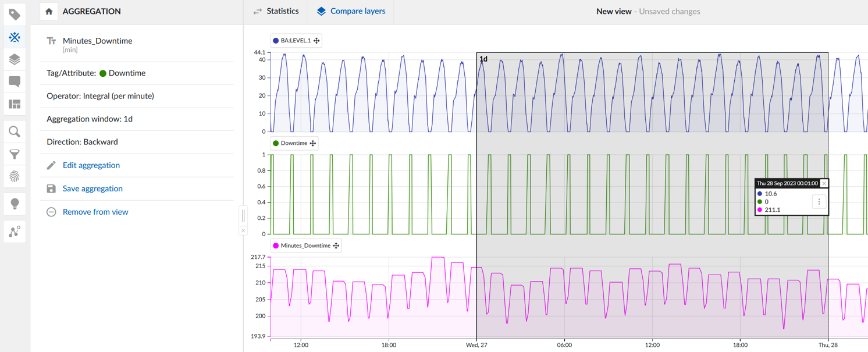
Task: Click green Downtime dot in Tag/Attribute row
Action: 102,73
